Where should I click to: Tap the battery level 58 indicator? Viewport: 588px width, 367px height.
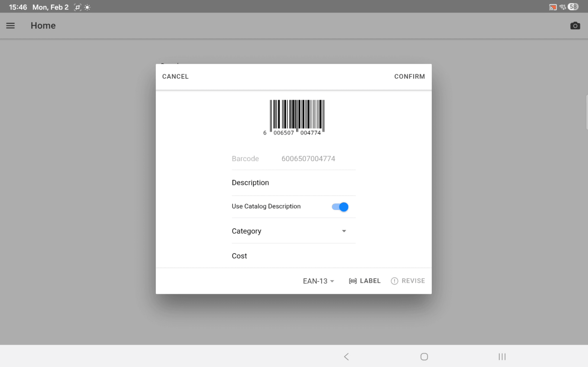point(573,7)
